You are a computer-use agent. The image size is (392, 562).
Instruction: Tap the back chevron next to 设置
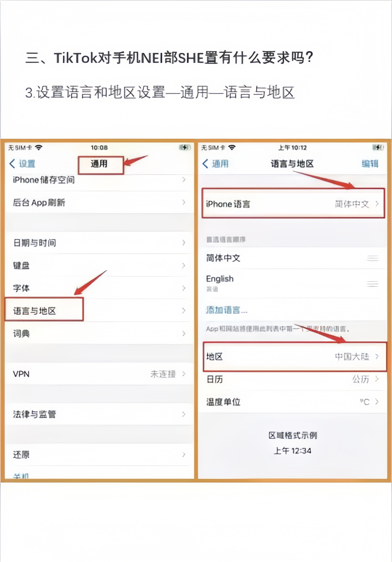(12, 164)
